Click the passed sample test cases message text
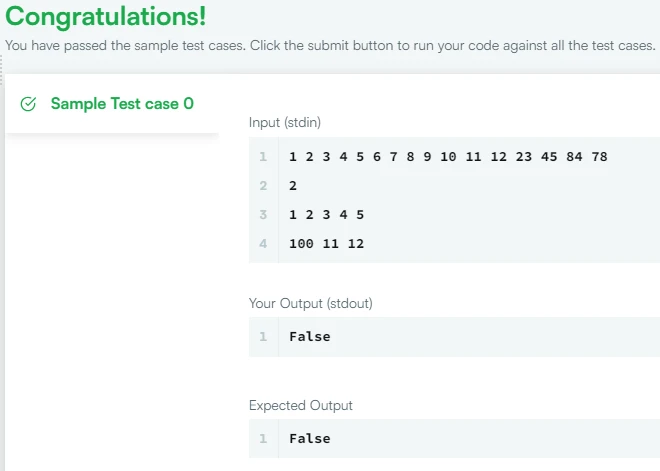The image size is (660, 471). click(330, 46)
